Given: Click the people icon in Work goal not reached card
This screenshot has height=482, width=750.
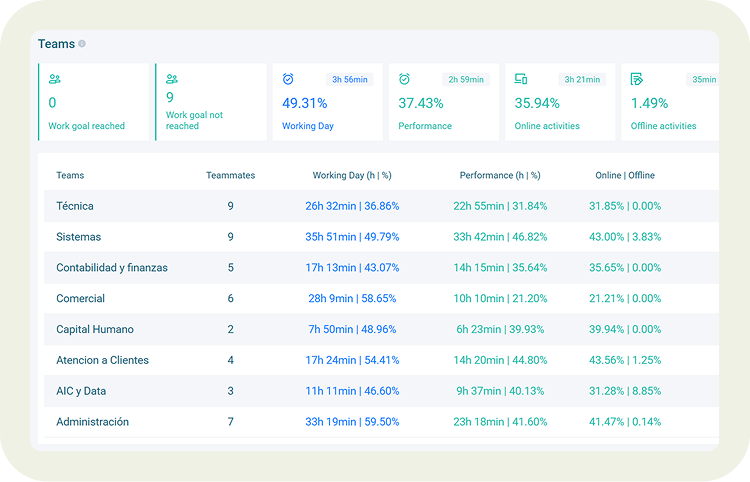Looking at the screenshot, I should 172,79.
